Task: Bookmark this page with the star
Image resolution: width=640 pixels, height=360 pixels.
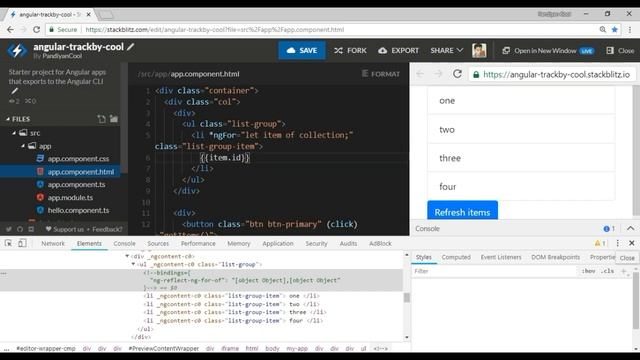Action: coord(615,29)
